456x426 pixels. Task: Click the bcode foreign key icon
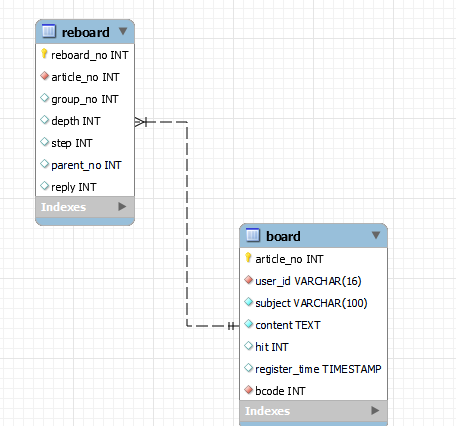pos(248,390)
